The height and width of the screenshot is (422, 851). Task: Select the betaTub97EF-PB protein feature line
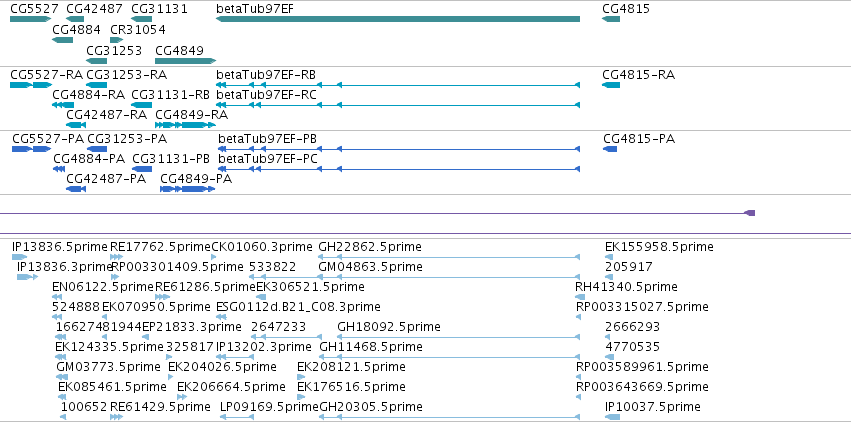pyautogui.click(x=399, y=149)
